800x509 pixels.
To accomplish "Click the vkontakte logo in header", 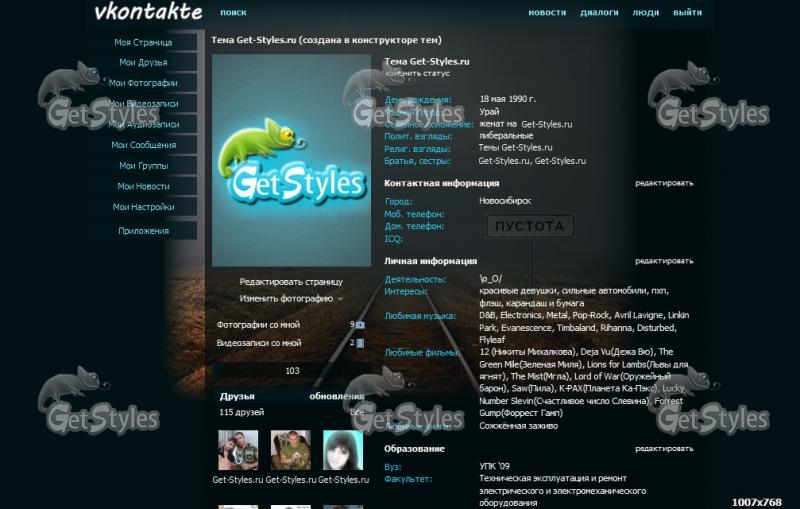I will coord(147,13).
